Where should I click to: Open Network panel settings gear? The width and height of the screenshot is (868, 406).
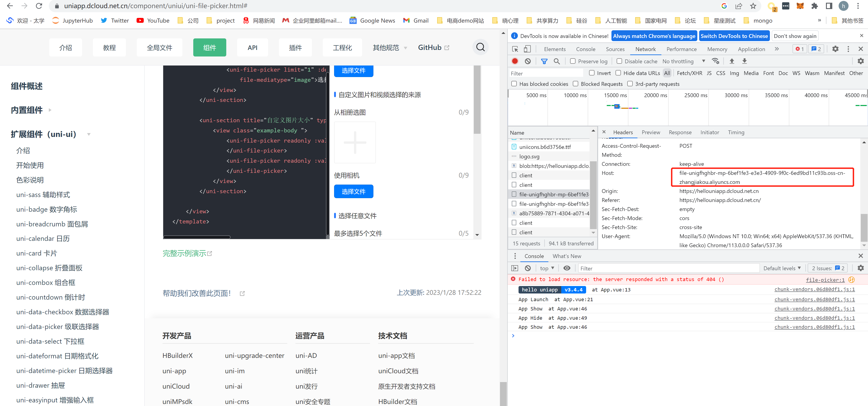pos(860,61)
